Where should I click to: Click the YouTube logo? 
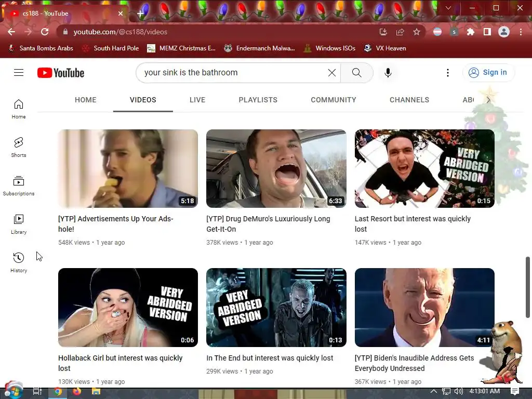pyautogui.click(x=61, y=73)
